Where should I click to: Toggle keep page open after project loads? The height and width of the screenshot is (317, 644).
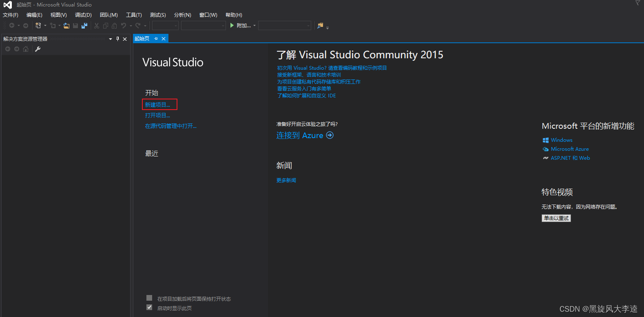[149, 298]
